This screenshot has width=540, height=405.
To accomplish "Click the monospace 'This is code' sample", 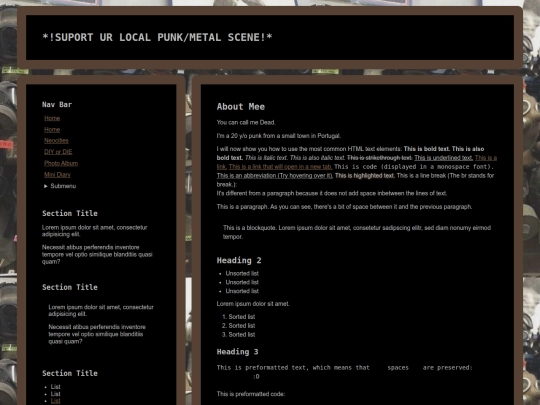I will click(414, 167).
